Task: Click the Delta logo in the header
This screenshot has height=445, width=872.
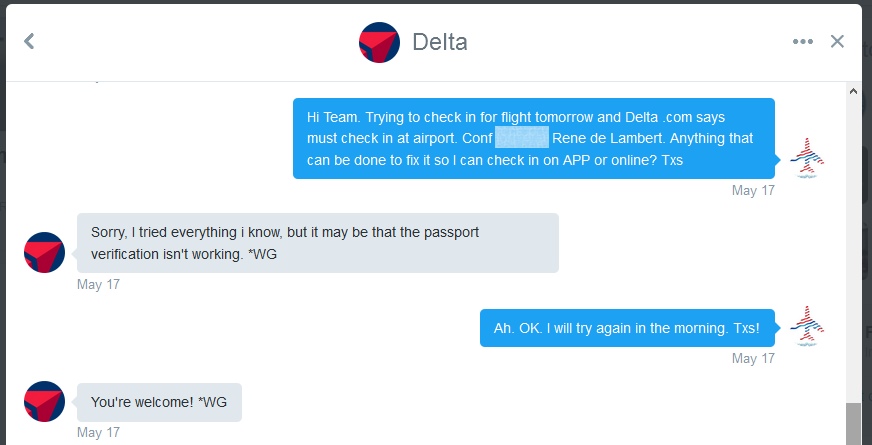Action: (379, 42)
